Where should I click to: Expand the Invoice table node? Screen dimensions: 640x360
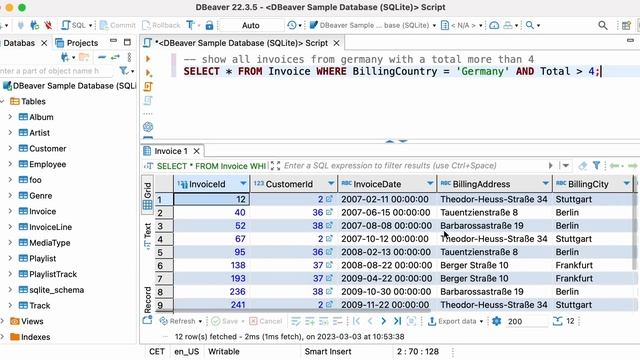(10, 211)
